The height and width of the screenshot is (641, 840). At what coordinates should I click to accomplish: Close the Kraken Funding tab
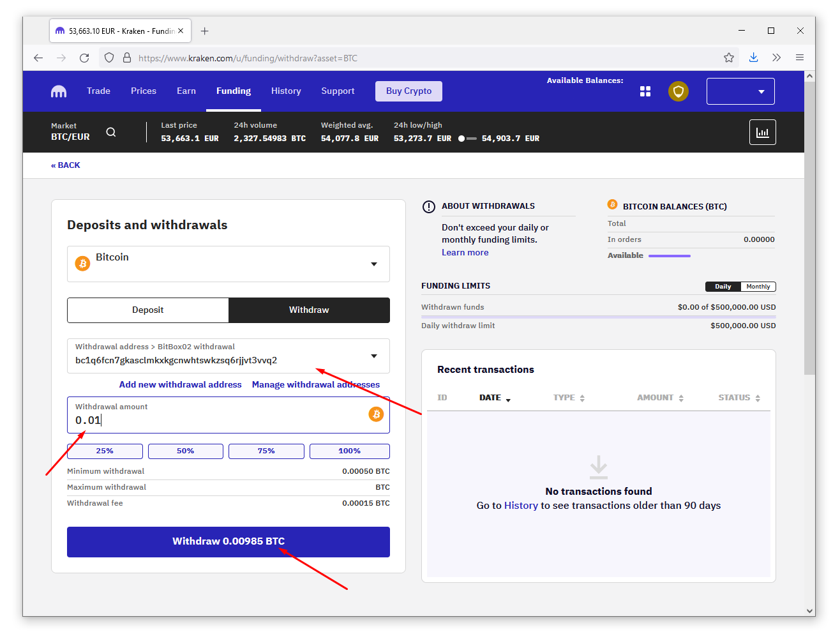(x=181, y=31)
